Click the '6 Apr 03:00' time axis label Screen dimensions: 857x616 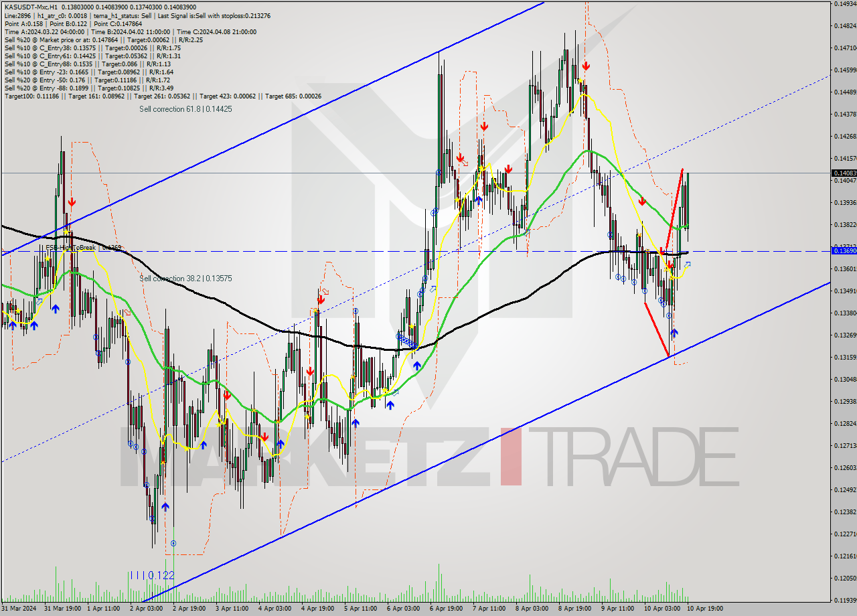coord(405,609)
